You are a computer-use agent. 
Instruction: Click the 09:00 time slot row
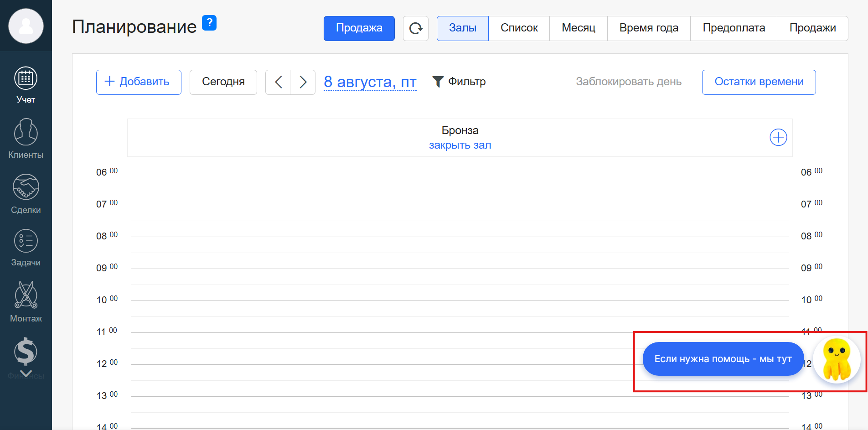[460, 277]
